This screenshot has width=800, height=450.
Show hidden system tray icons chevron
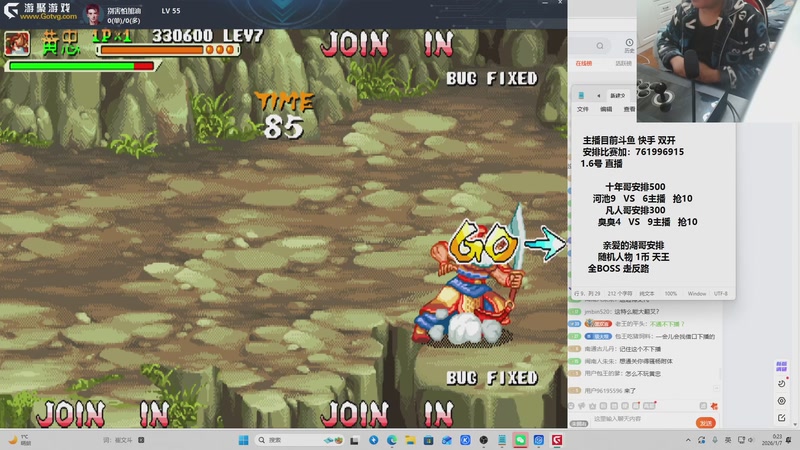(x=688, y=440)
